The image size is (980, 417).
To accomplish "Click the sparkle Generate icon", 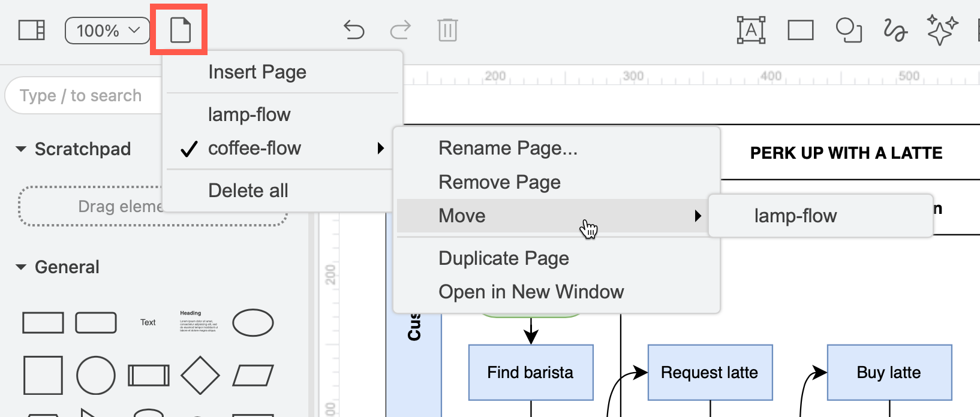I will pyautogui.click(x=942, y=30).
